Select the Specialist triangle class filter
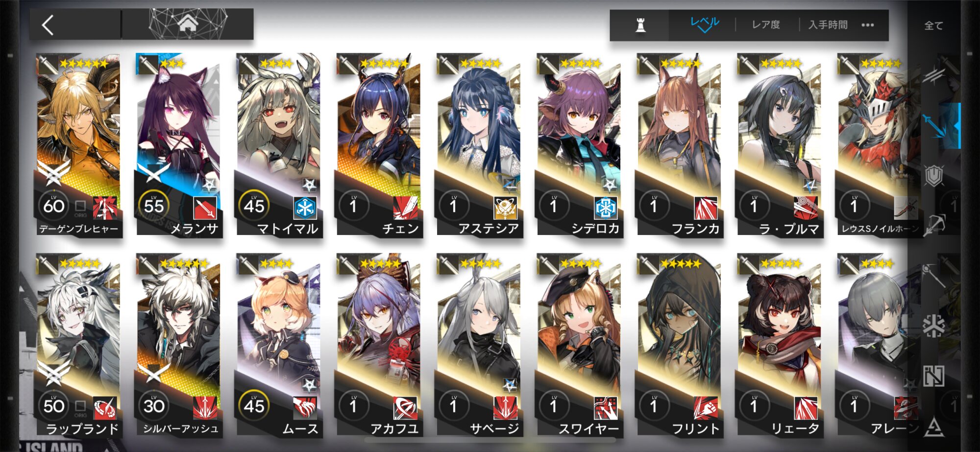The width and height of the screenshot is (980, 452). pos(934,427)
